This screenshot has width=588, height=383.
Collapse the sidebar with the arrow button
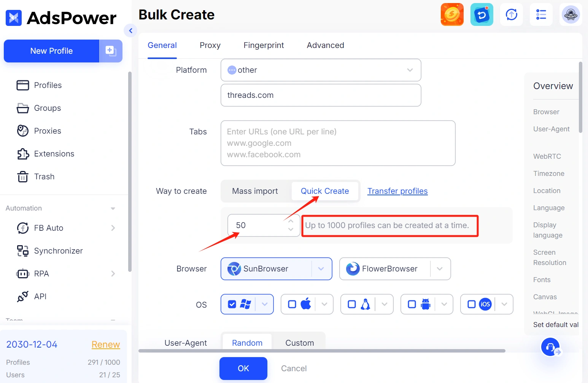(x=130, y=30)
